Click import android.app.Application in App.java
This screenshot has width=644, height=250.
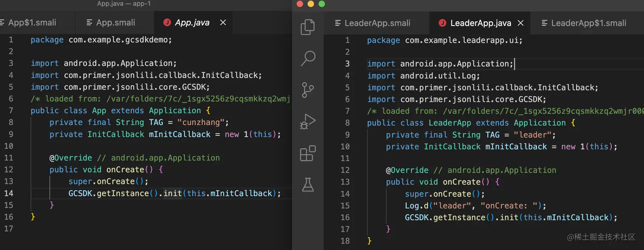click(104, 63)
